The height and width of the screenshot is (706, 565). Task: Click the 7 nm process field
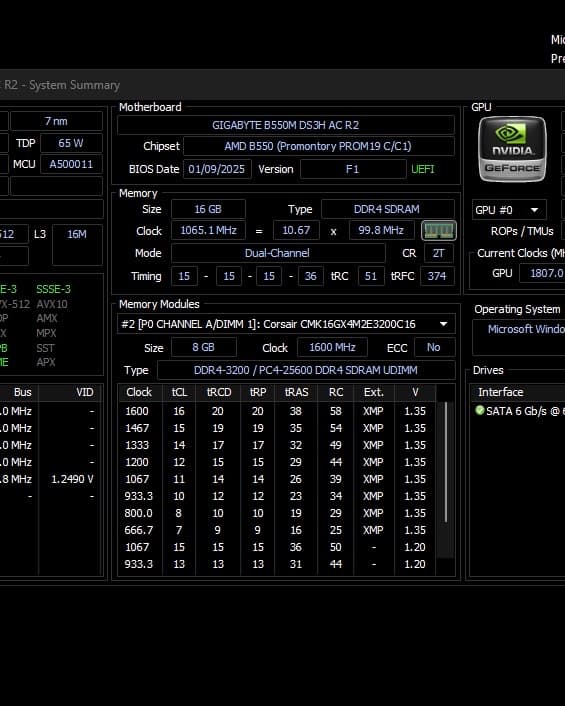(x=56, y=121)
